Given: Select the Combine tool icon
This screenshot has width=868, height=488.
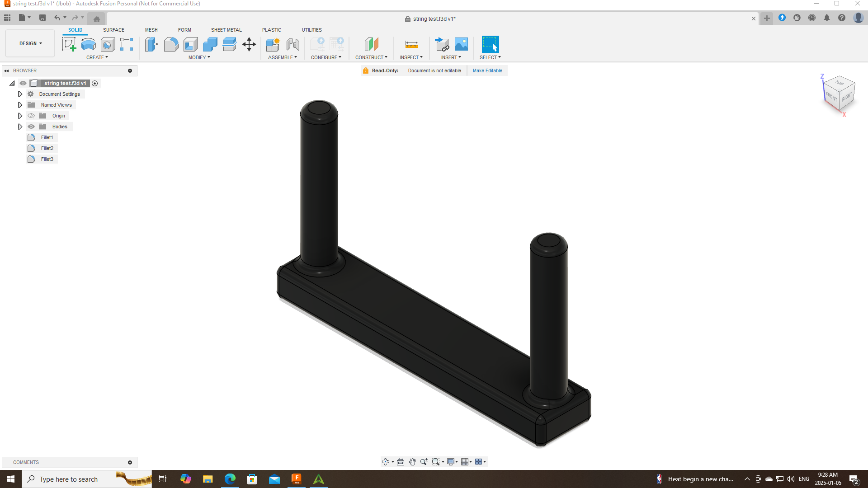Looking at the screenshot, I should click(x=210, y=44).
